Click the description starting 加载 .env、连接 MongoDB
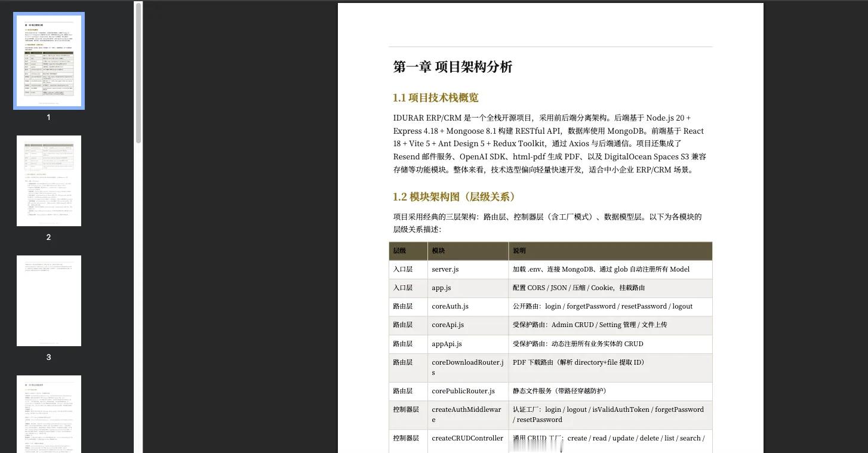Viewport: 868px width, 453px height. click(x=601, y=269)
